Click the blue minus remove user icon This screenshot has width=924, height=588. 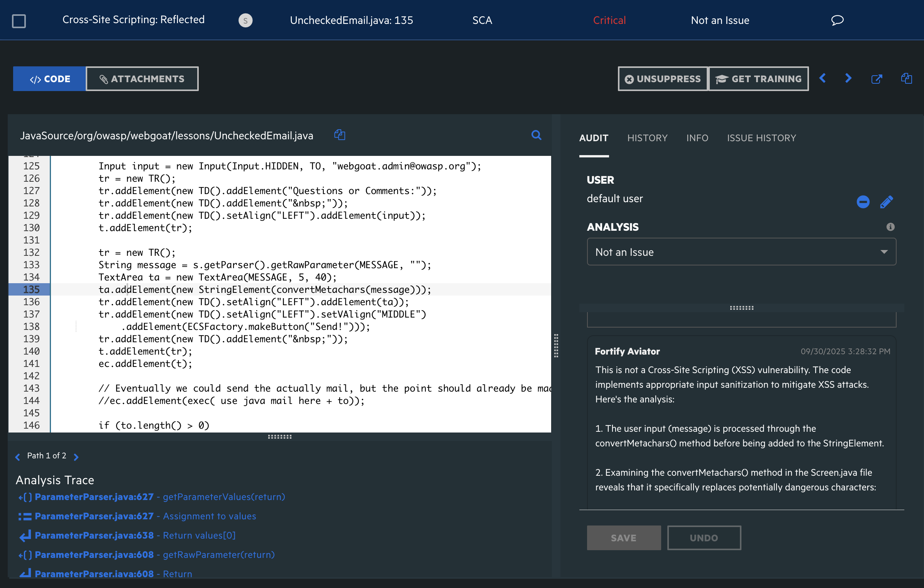click(x=863, y=202)
